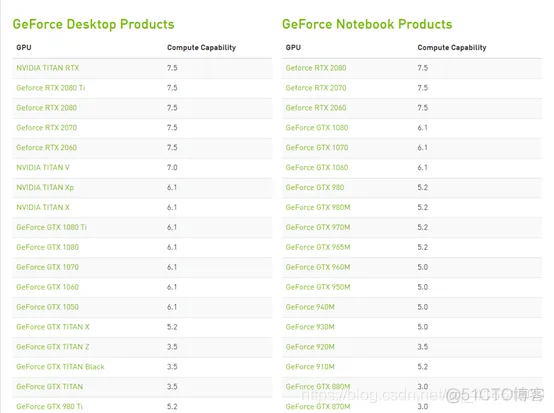
Task: Open the GeForce 910M link
Action: [x=310, y=367]
